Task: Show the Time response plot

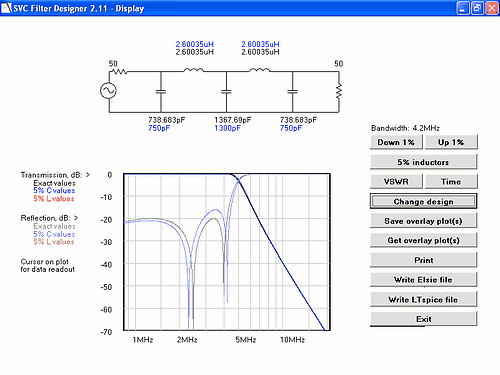Action: [451, 182]
